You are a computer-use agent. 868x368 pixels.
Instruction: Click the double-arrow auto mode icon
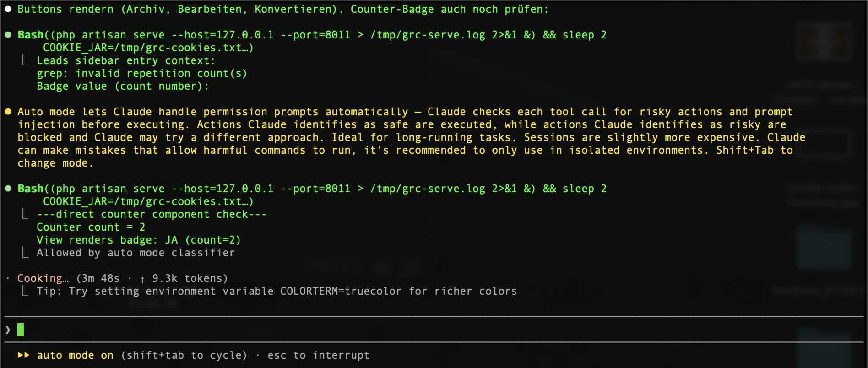(x=24, y=356)
